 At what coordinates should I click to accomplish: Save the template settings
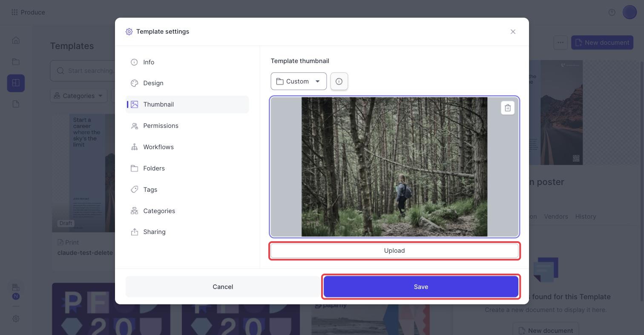[x=421, y=287]
